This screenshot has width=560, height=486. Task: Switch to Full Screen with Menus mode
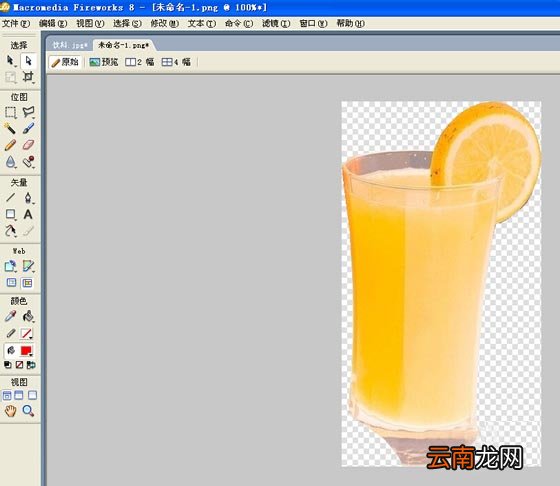click(x=19, y=395)
